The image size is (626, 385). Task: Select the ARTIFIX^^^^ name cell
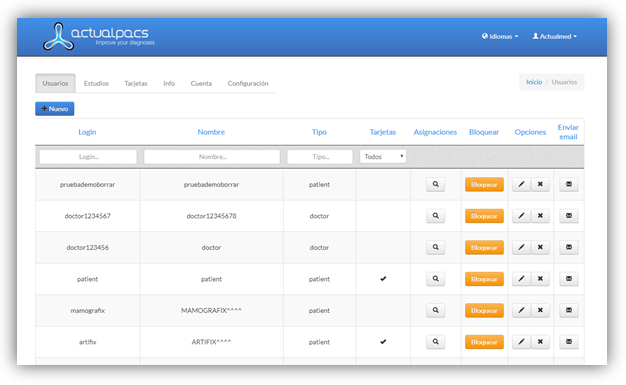coord(211,342)
